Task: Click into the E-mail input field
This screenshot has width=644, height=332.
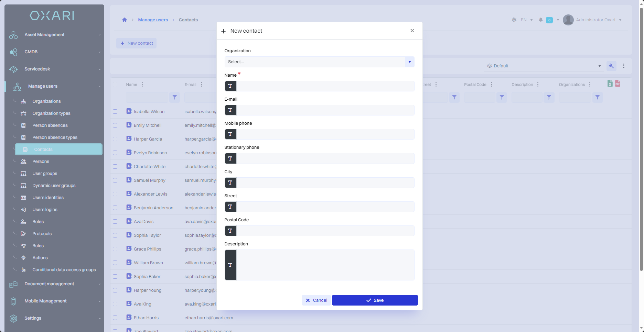Action: point(325,110)
